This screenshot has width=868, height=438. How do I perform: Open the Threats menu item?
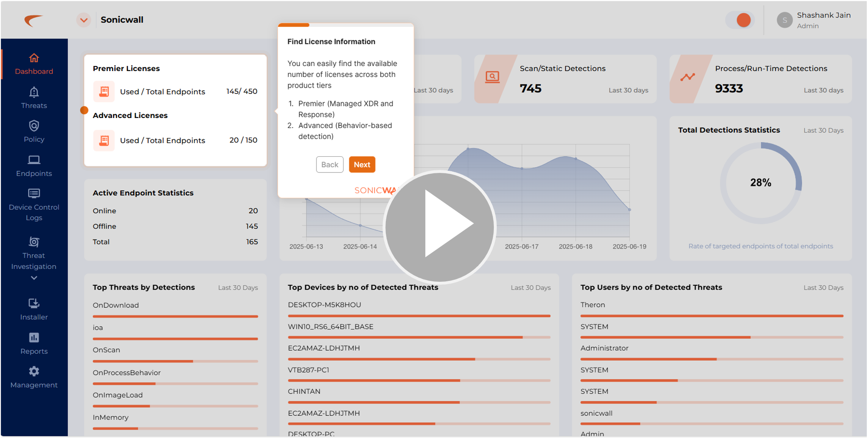[34, 98]
